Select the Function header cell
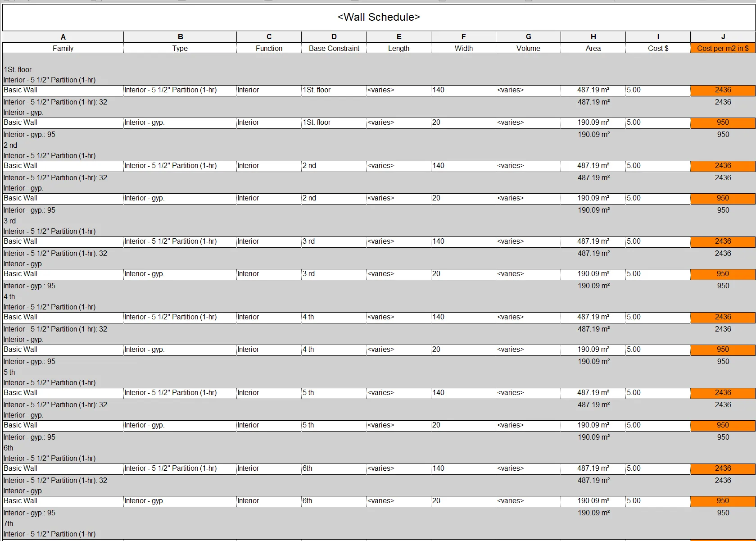Image resolution: width=756 pixels, height=541 pixels. pyautogui.click(x=269, y=48)
